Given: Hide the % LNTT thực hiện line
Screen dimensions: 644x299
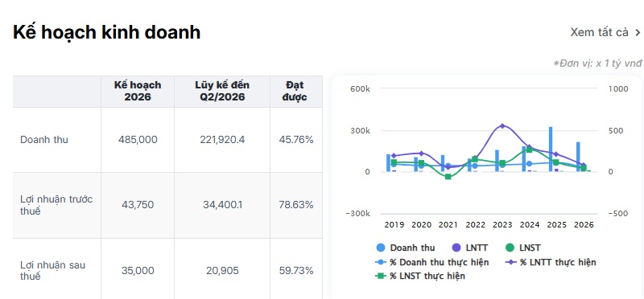Looking at the screenshot, I should (551, 262).
